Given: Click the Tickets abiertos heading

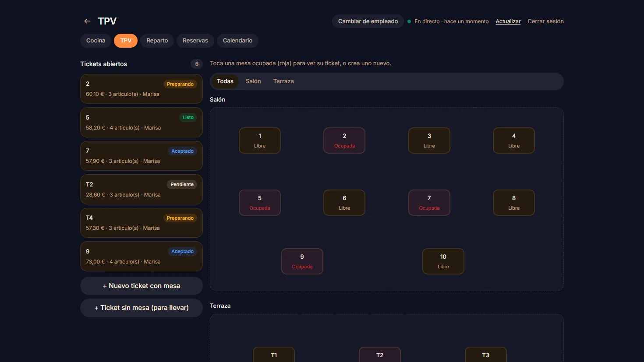Looking at the screenshot, I should [x=104, y=64].
